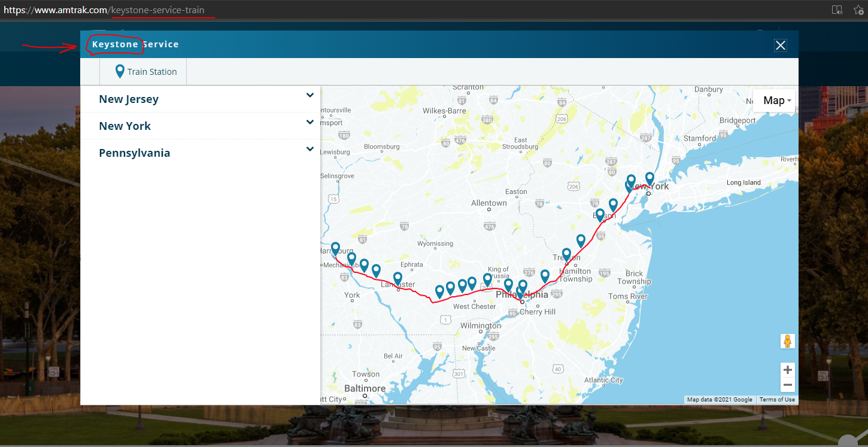Click the Toms River map label
This screenshot has height=447, width=868.
pyautogui.click(x=628, y=296)
